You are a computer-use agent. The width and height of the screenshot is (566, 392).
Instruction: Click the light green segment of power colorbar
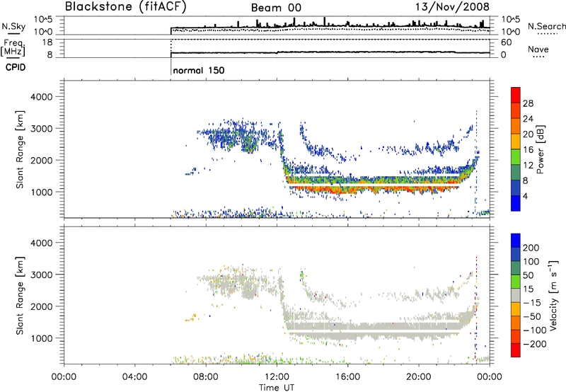pyautogui.click(x=516, y=157)
